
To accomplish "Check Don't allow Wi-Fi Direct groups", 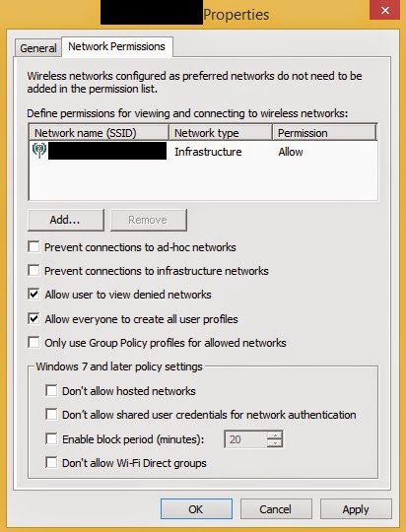I will point(51,462).
